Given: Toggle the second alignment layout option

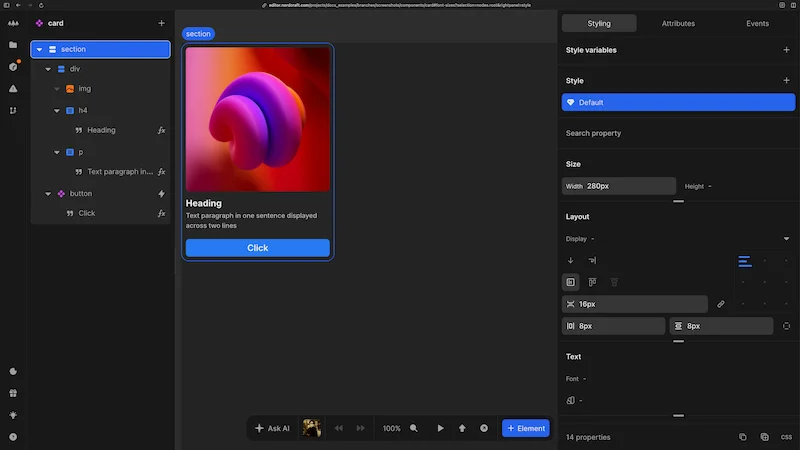Looking at the screenshot, I should tap(592, 282).
